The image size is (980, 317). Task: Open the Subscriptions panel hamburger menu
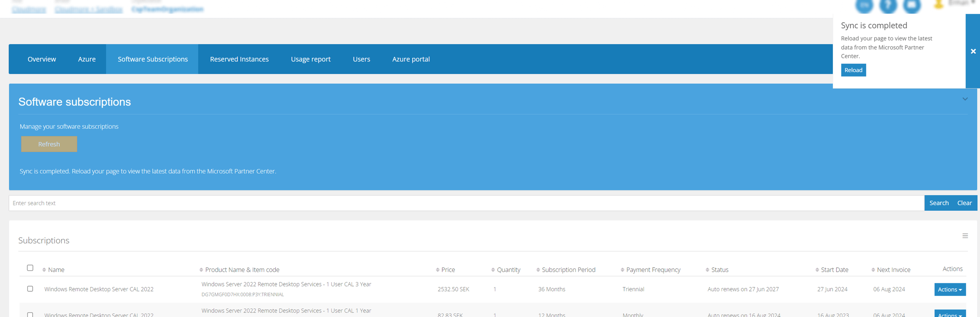965,236
